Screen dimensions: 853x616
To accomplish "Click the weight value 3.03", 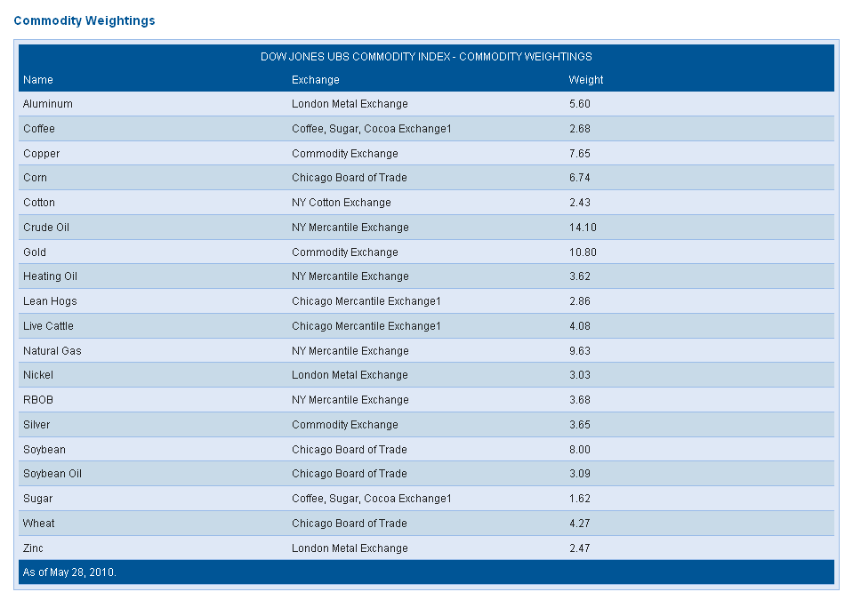I will click(580, 375).
